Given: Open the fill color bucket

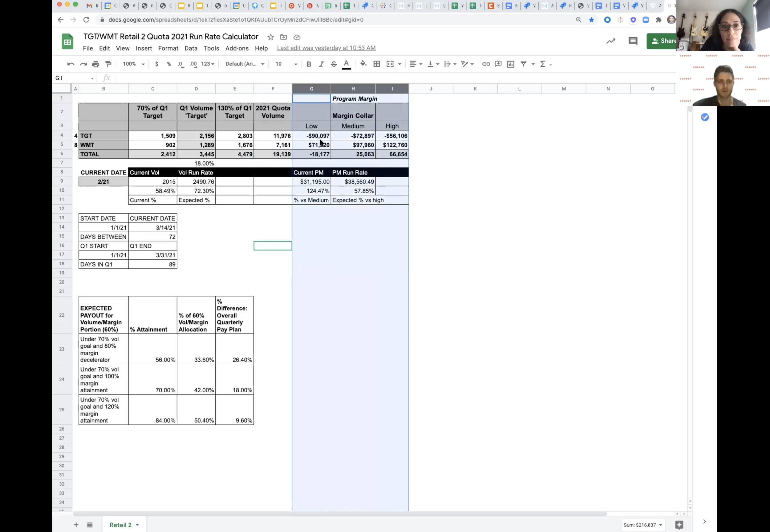Looking at the screenshot, I should click(363, 64).
